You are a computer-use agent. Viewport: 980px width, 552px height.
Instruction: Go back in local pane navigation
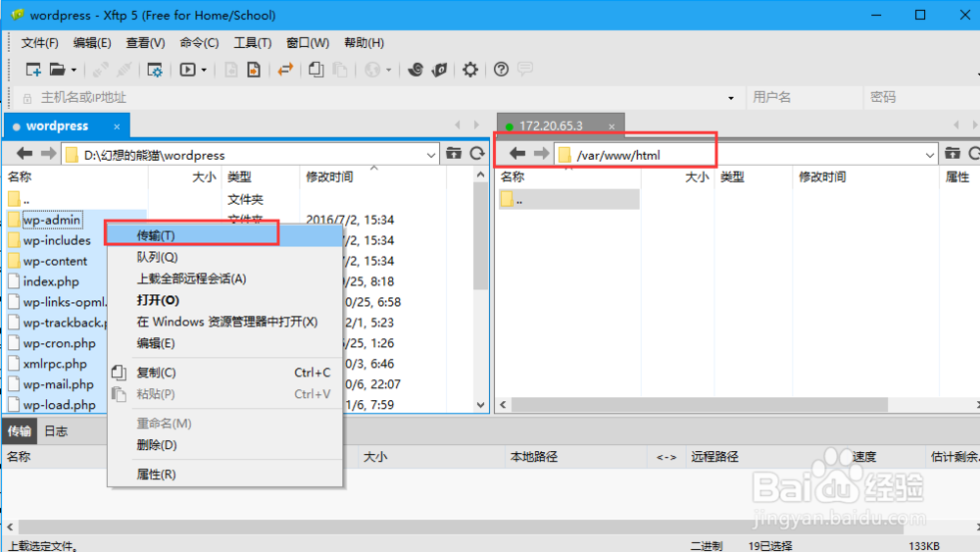coord(24,154)
